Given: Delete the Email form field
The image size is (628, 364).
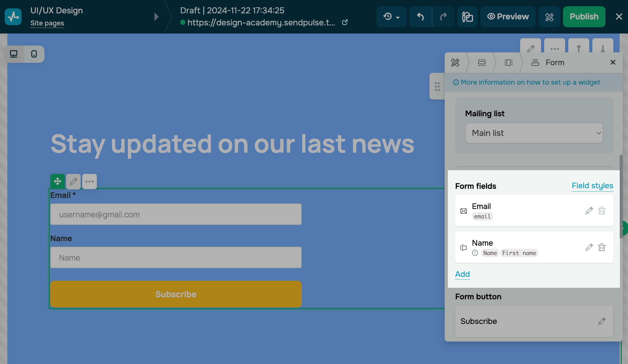Looking at the screenshot, I should click(x=602, y=211).
